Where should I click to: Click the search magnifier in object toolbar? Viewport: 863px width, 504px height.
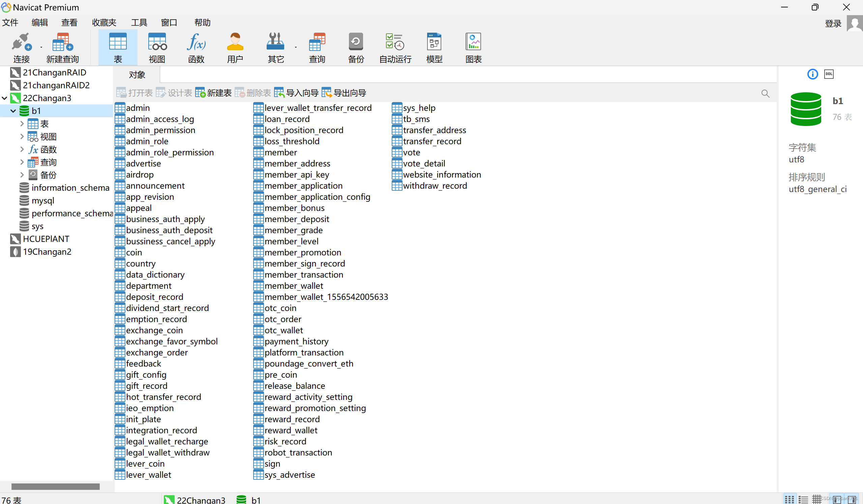(x=765, y=93)
